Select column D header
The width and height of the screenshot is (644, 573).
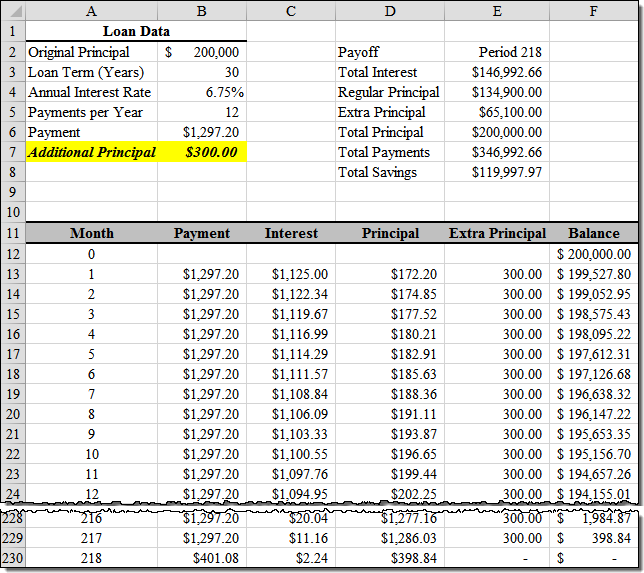click(390, 11)
